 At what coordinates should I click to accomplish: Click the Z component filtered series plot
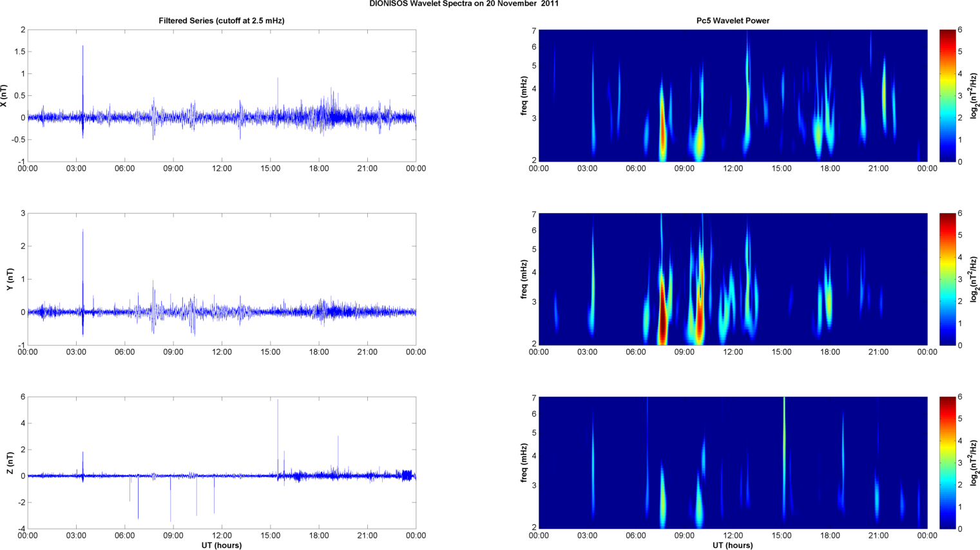tap(222, 462)
